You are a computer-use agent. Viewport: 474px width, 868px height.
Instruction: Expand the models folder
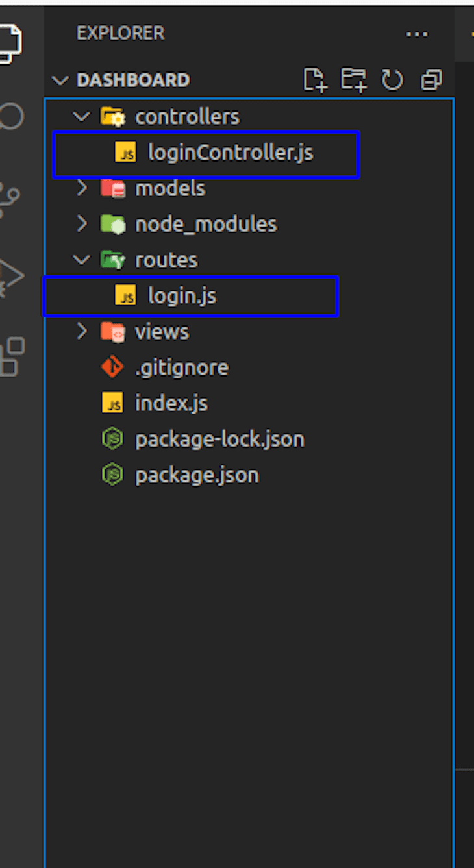pos(82,188)
